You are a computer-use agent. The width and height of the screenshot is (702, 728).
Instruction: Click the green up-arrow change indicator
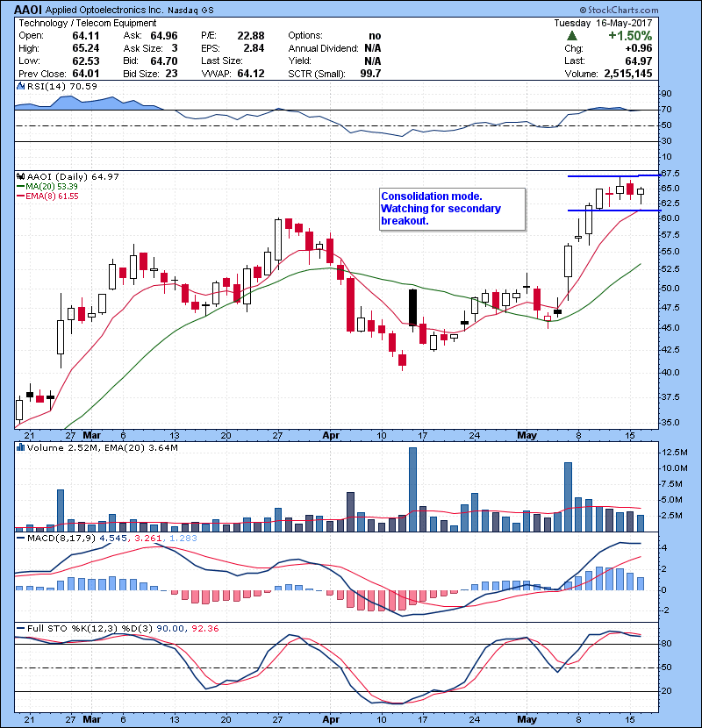click(572, 36)
